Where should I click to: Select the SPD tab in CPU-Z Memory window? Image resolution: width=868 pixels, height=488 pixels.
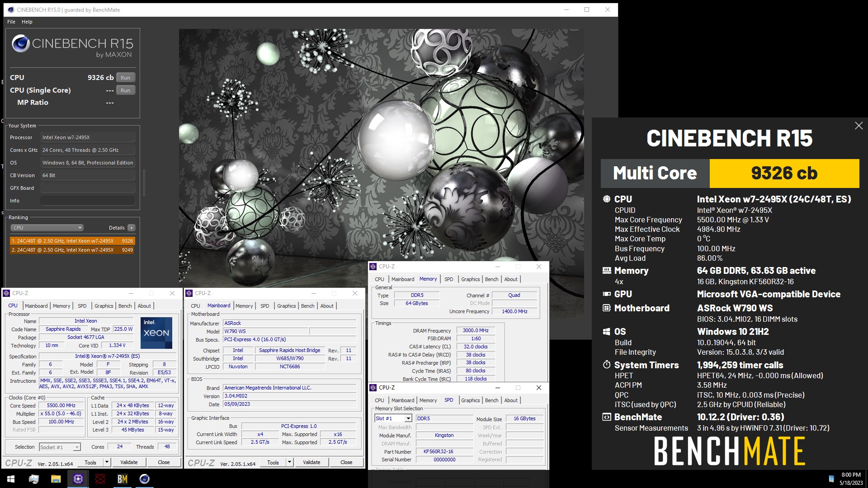(x=448, y=279)
